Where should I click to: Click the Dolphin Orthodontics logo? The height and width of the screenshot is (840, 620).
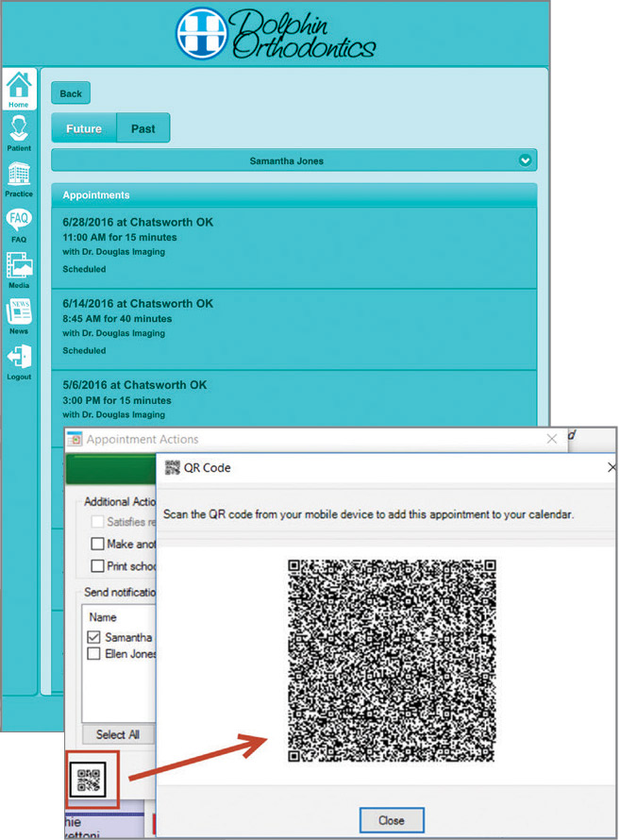pos(276,33)
